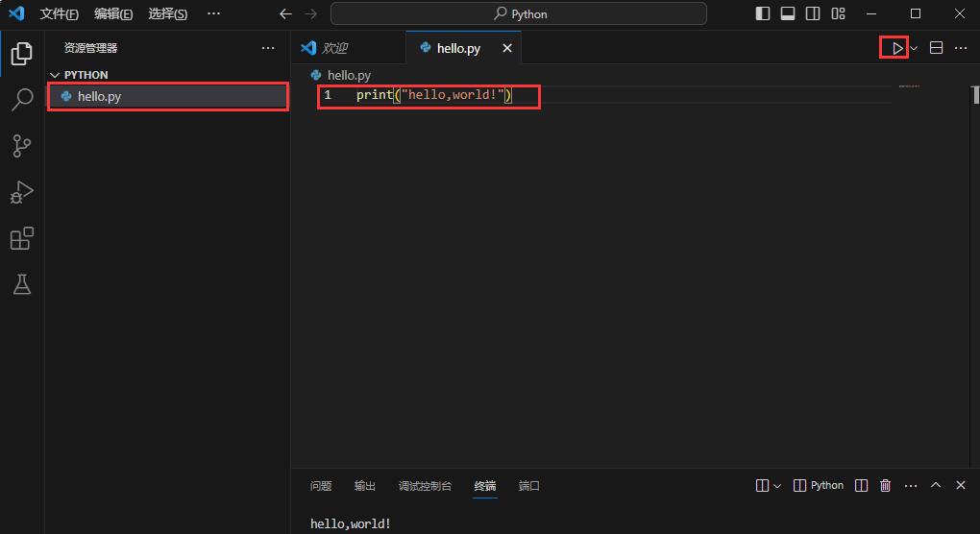Viewport: 980px width, 534px height.
Task: Maximize the panel with the up chevron
Action: [936, 486]
